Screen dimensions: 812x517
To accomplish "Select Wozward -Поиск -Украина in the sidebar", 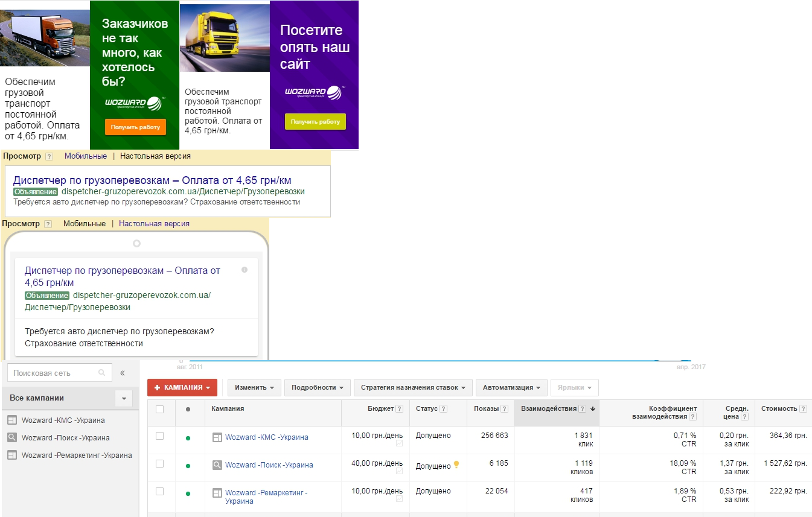I will pos(65,438).
